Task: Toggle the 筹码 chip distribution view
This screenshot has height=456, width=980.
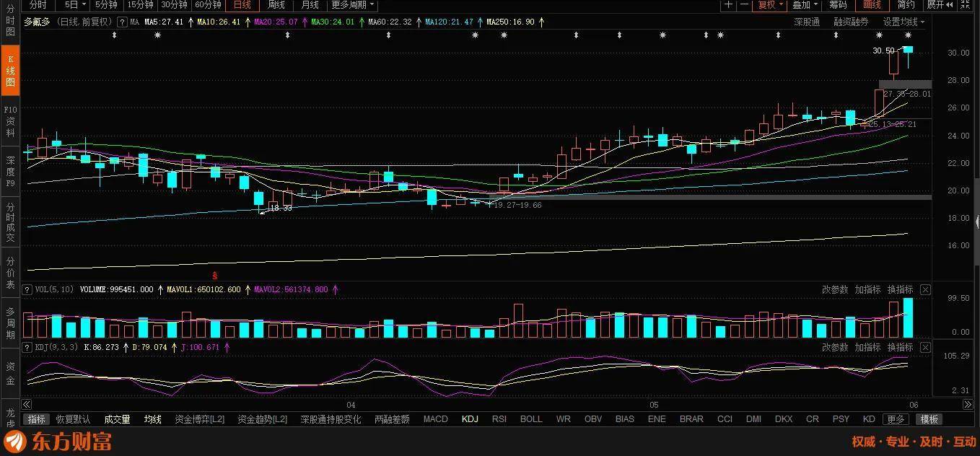Action: 838,4
